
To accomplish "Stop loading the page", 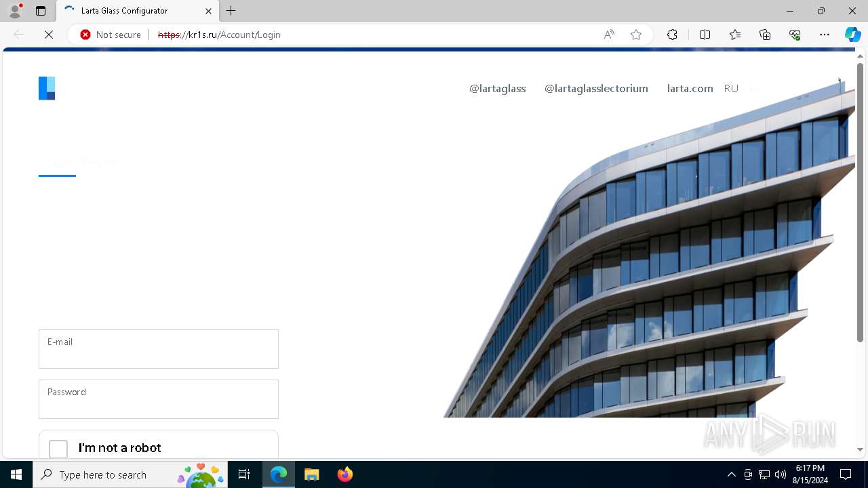I will point(49,35).
